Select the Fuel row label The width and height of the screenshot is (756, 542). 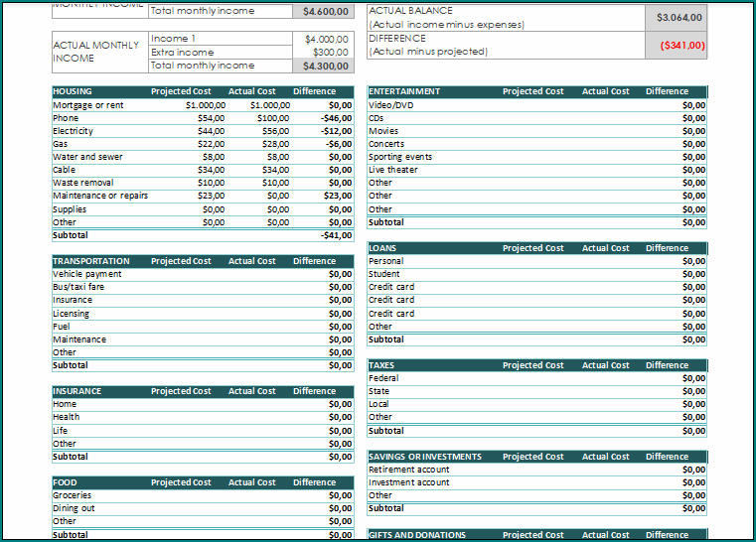click(62, 327)
